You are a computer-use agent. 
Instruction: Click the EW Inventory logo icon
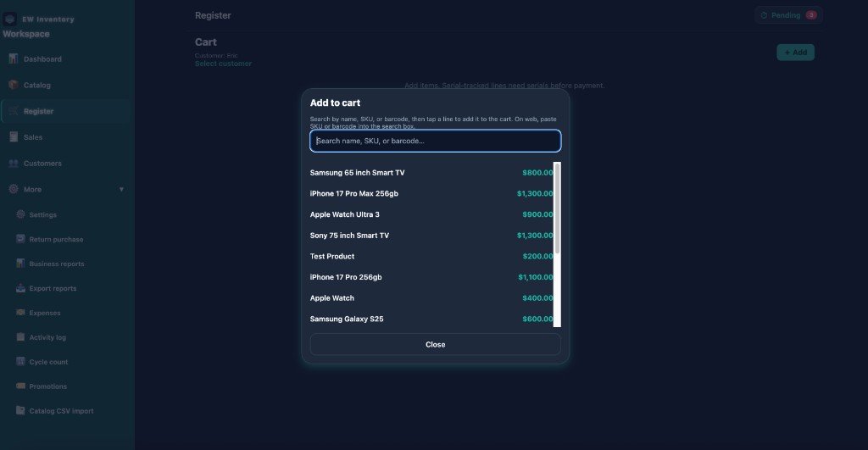(9, 19)
